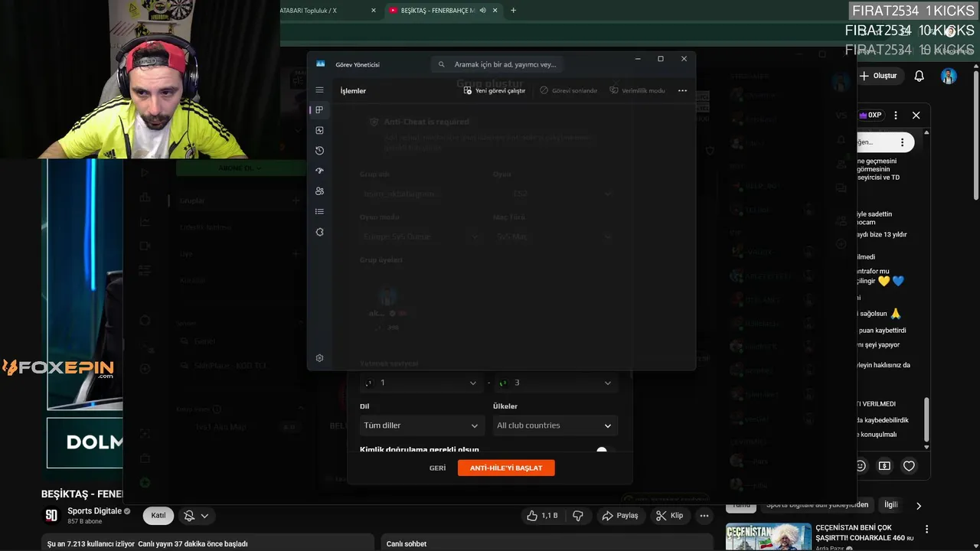Close the Topluluk / X tab

(x=374, y=10)
